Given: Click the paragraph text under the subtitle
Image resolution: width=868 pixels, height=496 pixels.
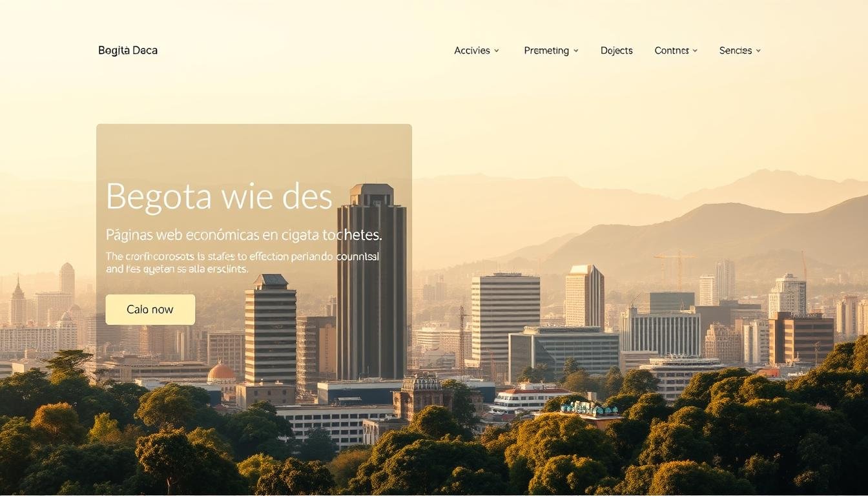Looking at the screenshot, I should (x=242, y=262).
